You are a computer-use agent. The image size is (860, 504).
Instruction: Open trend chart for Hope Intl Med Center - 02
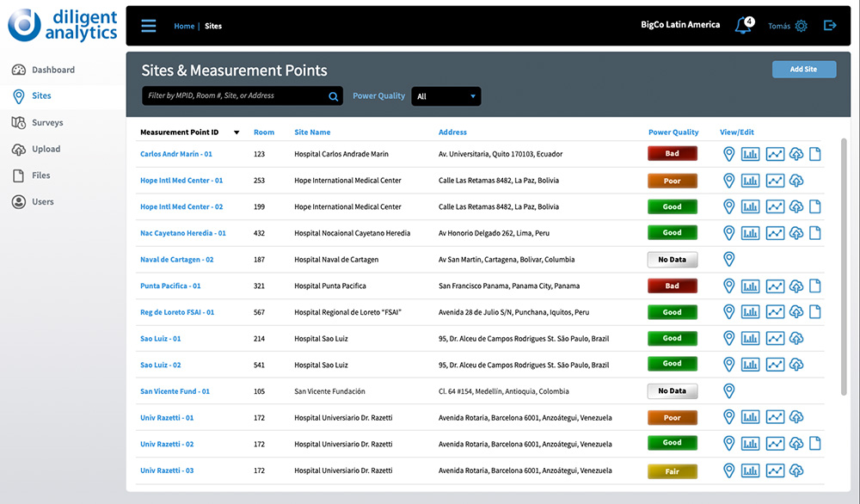click(x=775, y=206)
